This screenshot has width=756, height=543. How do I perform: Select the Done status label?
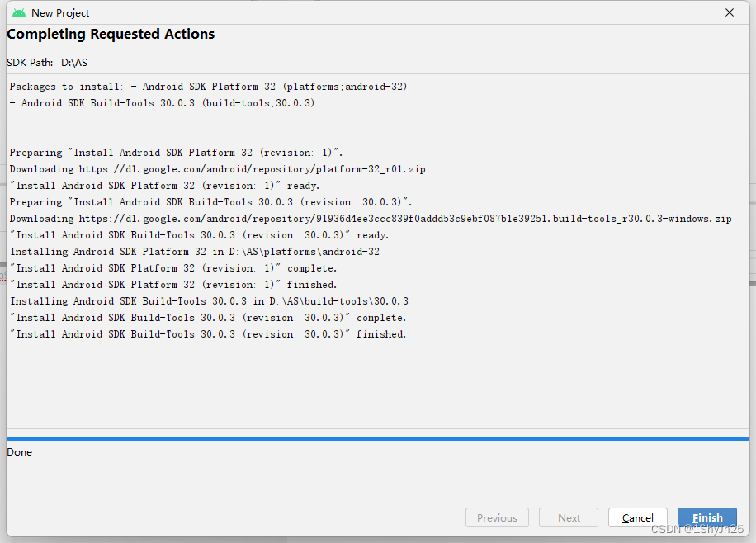(x=19, y=451)
